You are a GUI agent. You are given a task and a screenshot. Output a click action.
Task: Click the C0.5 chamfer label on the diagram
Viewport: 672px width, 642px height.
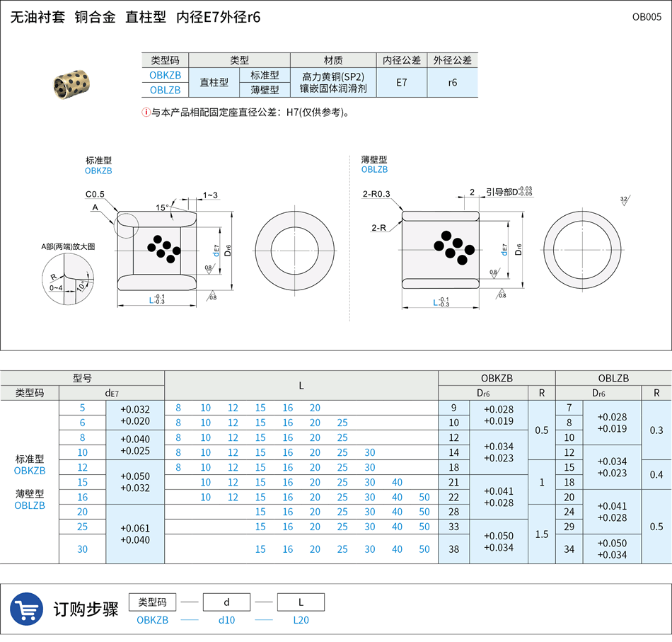(x=95, y=194)
